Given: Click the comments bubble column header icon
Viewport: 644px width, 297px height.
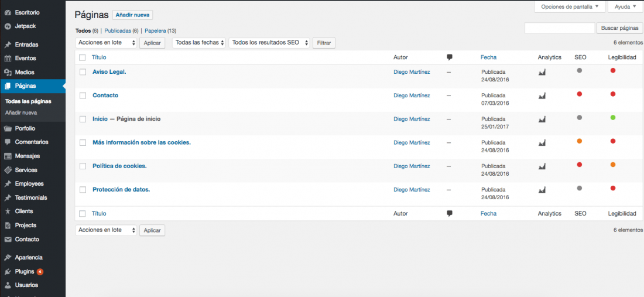Looking at the screenshot, I should coord(449,57).
